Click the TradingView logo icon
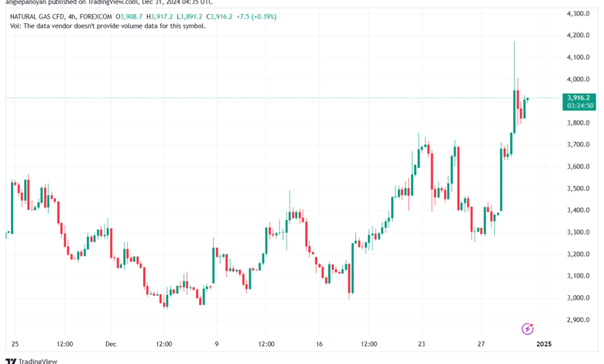Image resolution: width=604 pixels, height=364 pixels. click(11, 361)
